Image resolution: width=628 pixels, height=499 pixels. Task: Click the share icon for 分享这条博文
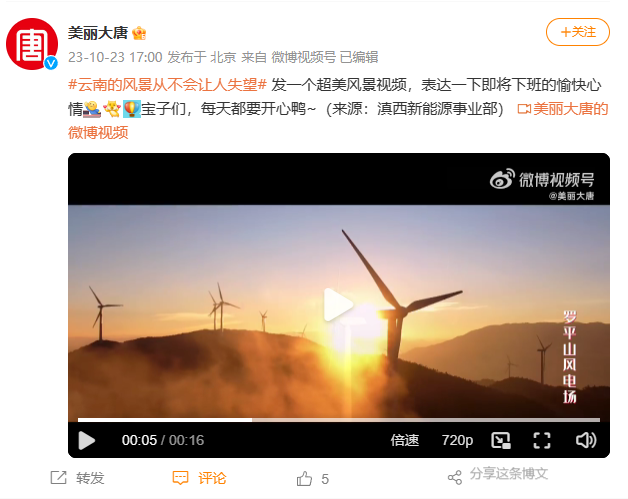tap(455, 477)
